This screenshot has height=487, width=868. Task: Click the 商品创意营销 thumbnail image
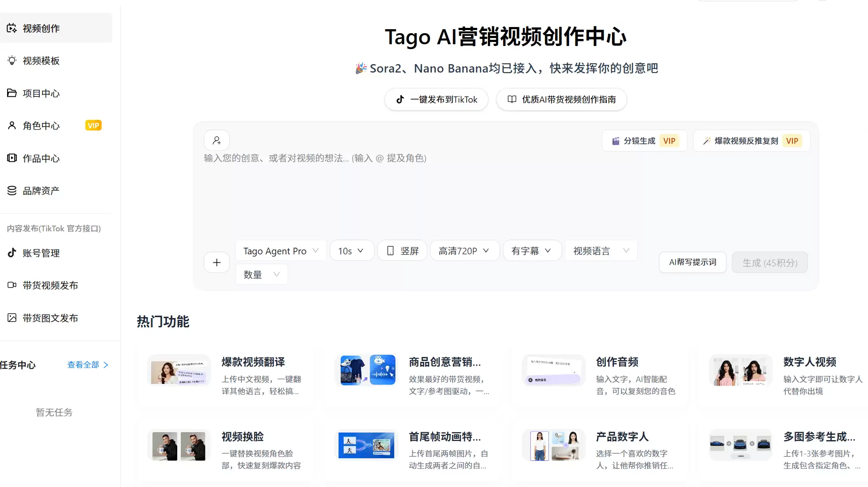click(x=367, y=370)
